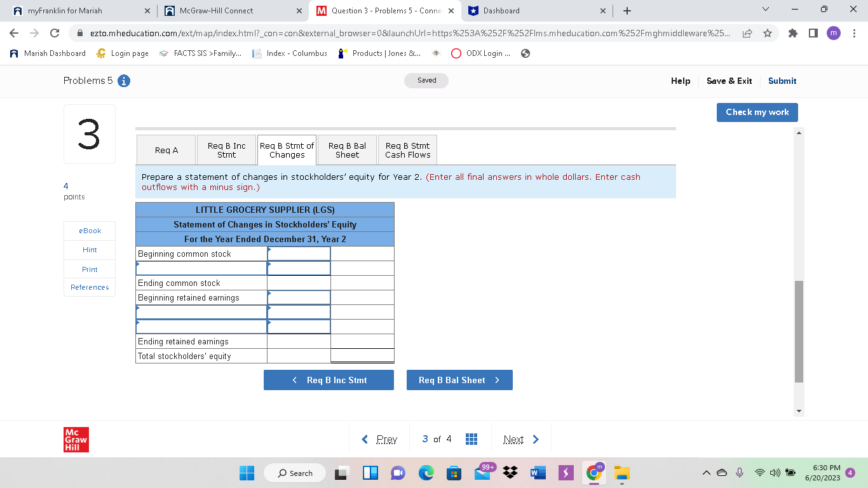This screenshot has height=488, width=868.
Task: Click the Task View icon in taskbar
Action: click(x=342, y=473)
